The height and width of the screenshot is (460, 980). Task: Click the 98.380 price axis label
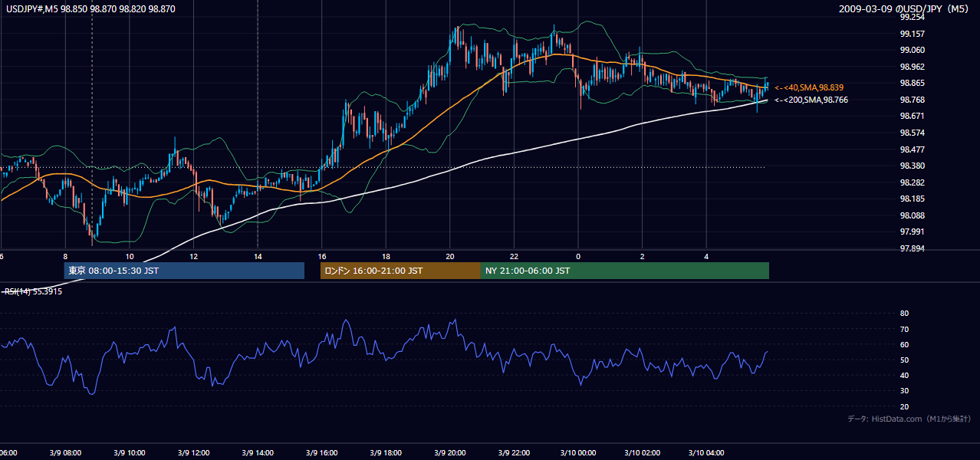(913, 166)
